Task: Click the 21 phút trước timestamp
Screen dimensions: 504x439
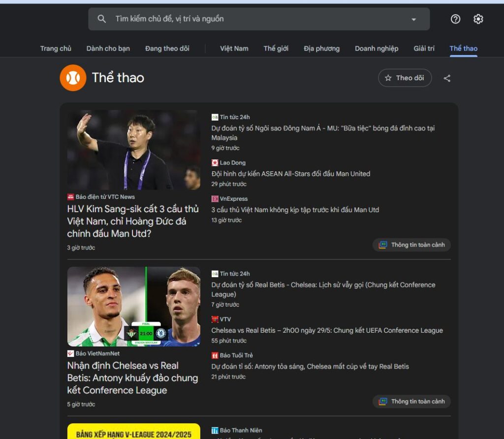Action: point(228,376)
